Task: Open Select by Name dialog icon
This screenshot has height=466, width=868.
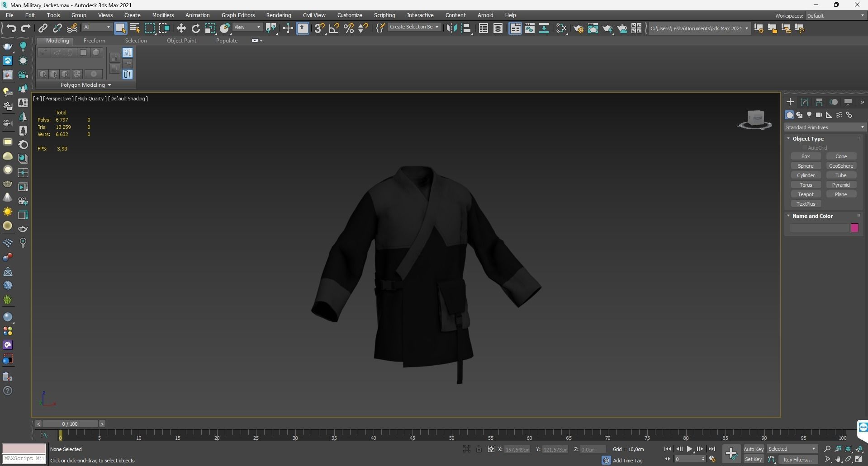Action: click(135, 28)
